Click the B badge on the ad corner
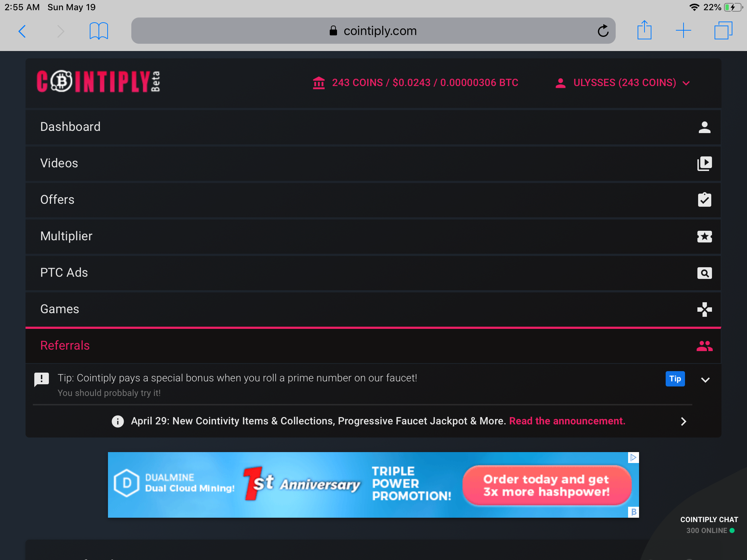747x560 pixels. 634,512
